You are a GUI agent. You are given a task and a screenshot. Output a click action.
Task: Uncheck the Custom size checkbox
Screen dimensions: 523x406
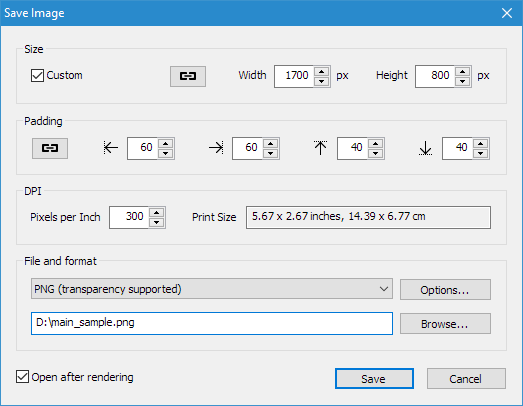click(x=37, y=75)
